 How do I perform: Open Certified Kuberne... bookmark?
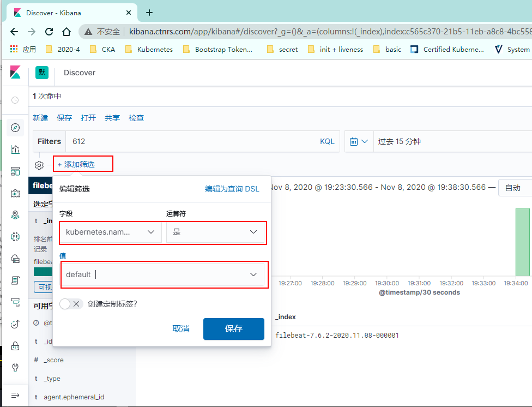(448, 49)
